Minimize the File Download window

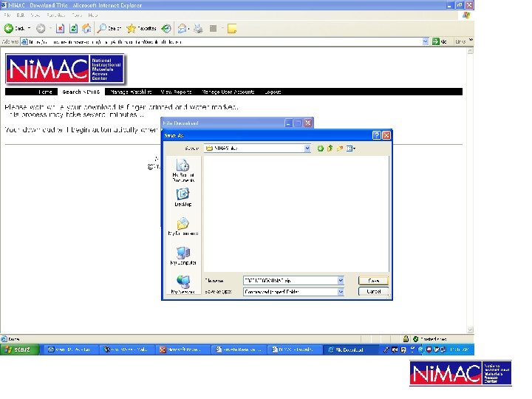[x=288, y=123]
